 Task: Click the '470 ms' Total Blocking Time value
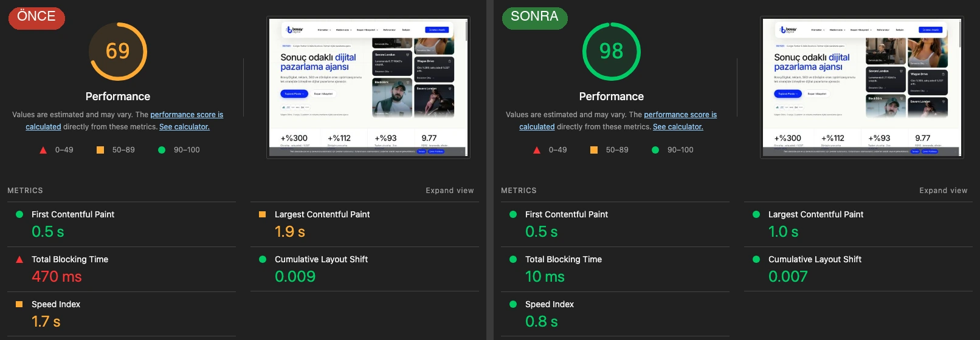pyautogui.click(x=57, y=277)
